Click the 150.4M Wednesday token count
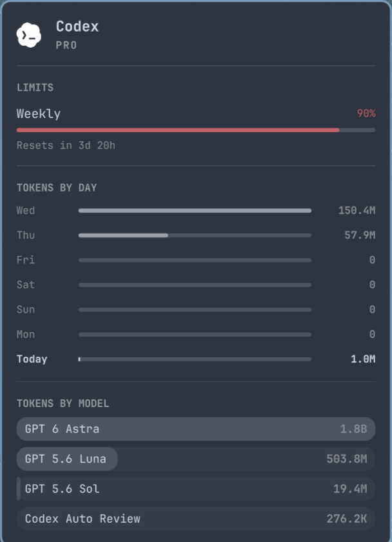Image resolution: width=392 pixels, height=542 pixels. coord(357,210)
